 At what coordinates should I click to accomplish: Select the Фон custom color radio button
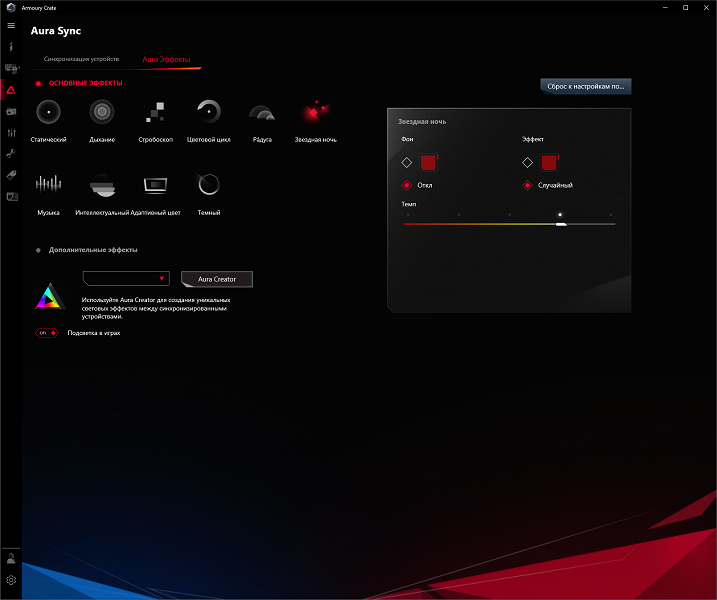tap(407, 162)
